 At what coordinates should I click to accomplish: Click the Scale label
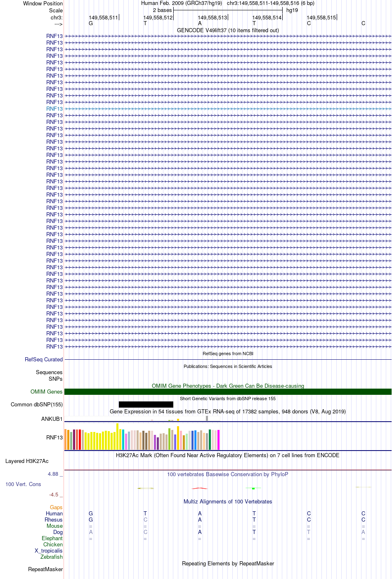coord(56,10)
